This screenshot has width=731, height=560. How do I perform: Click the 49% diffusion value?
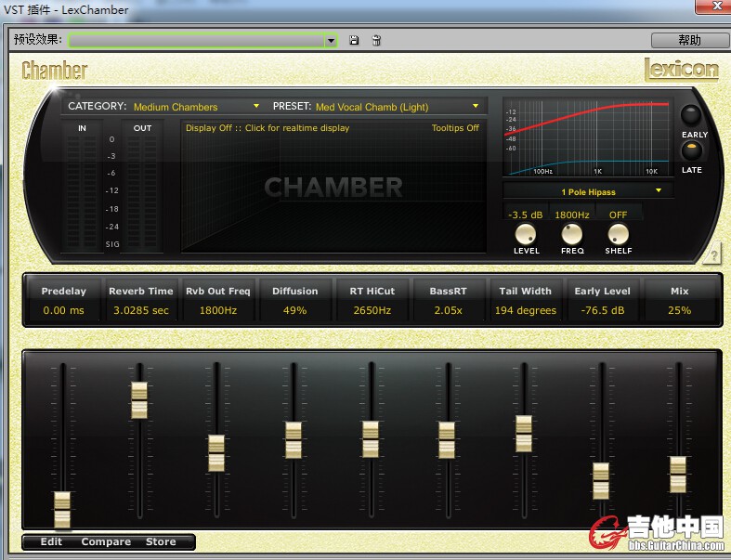pyautogui.click(x=294, y=310)
